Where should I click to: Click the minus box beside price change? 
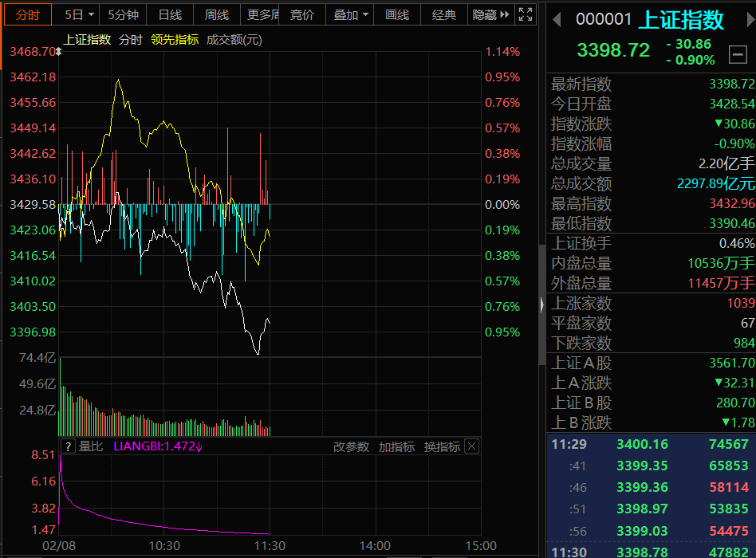[738, 54]
